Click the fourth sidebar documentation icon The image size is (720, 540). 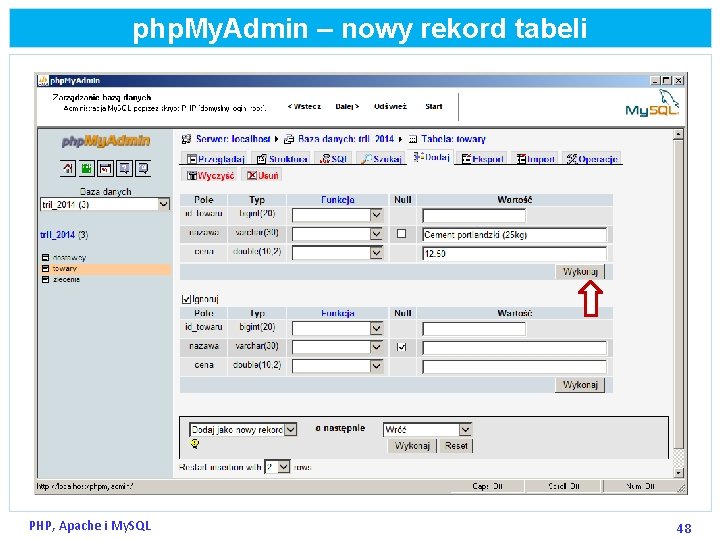pos(124,169)
